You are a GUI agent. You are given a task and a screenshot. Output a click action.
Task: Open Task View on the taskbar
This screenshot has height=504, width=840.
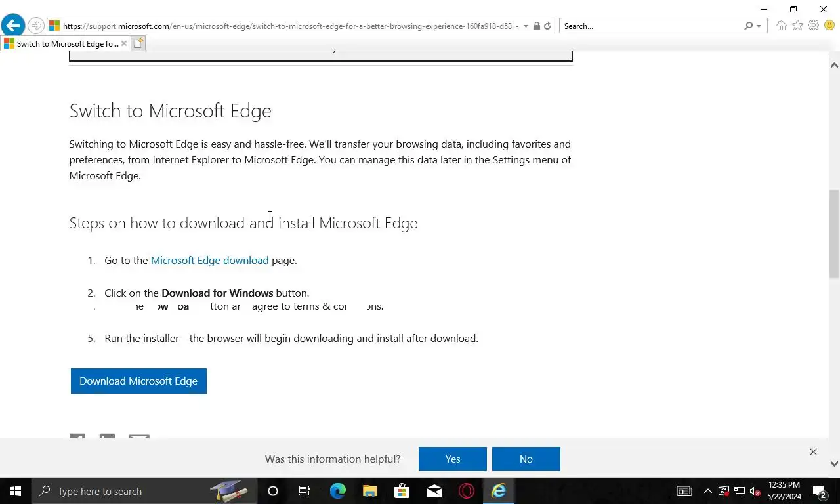tap(304, 491)
